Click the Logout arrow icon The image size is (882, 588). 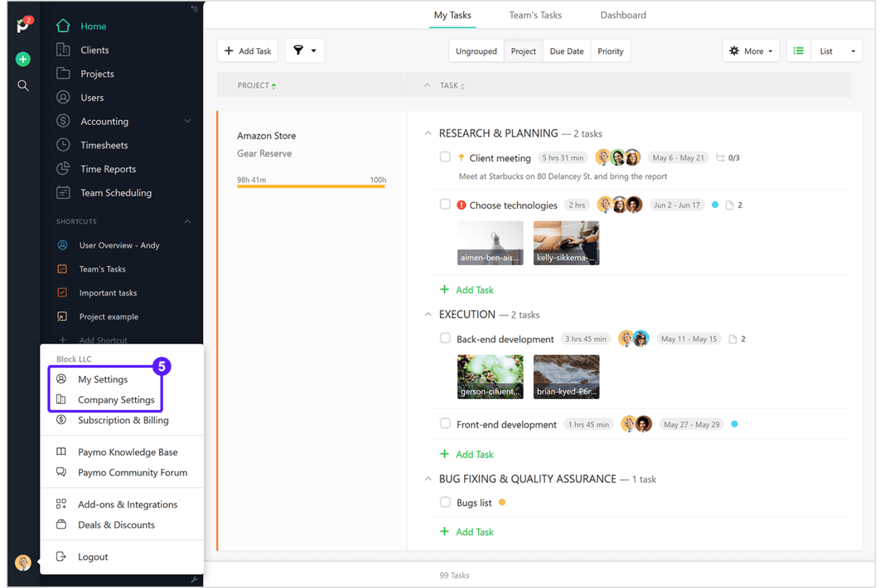[61, 556]
